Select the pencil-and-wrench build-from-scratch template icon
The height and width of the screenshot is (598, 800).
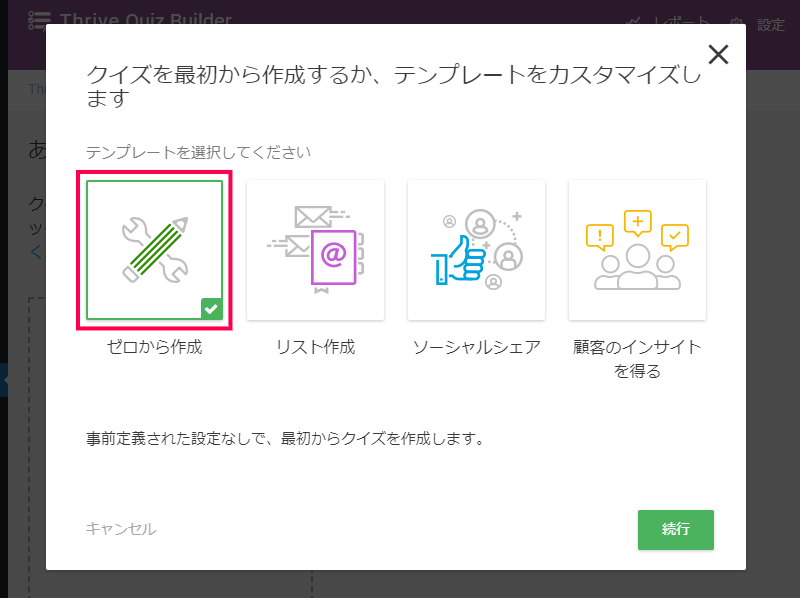click(155, 250)
